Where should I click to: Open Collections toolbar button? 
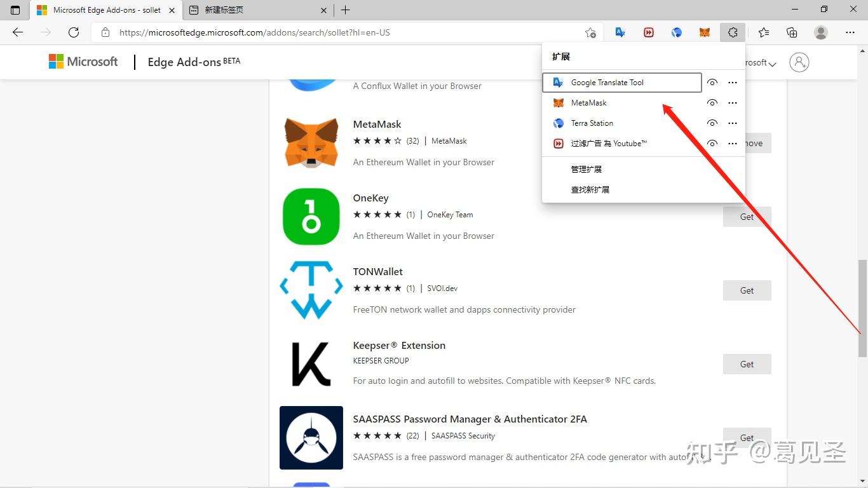(x=792, y=32)
